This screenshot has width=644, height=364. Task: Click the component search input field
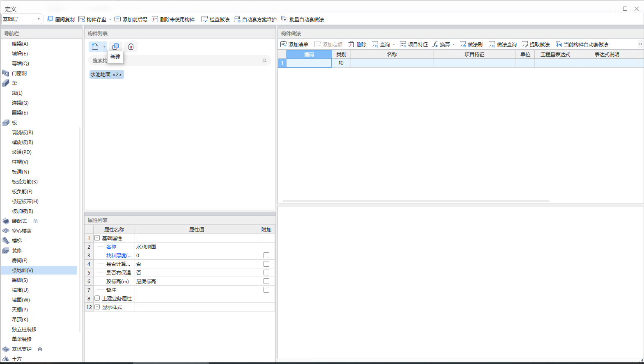(180, 60)
